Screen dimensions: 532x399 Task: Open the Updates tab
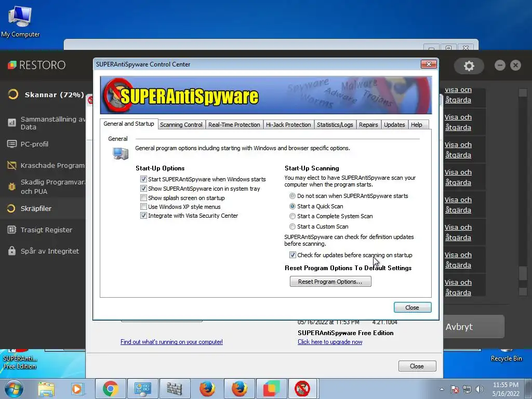coord(394,125)
